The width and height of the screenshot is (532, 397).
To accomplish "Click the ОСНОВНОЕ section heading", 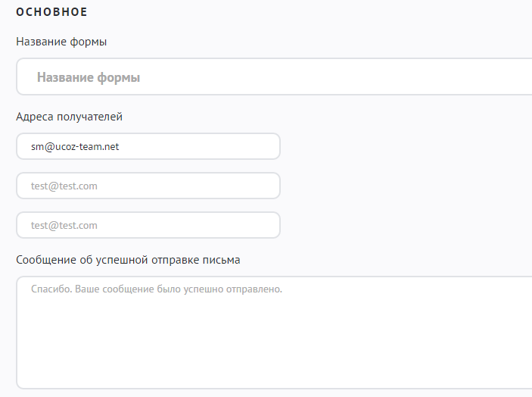I will coord(51,12).
